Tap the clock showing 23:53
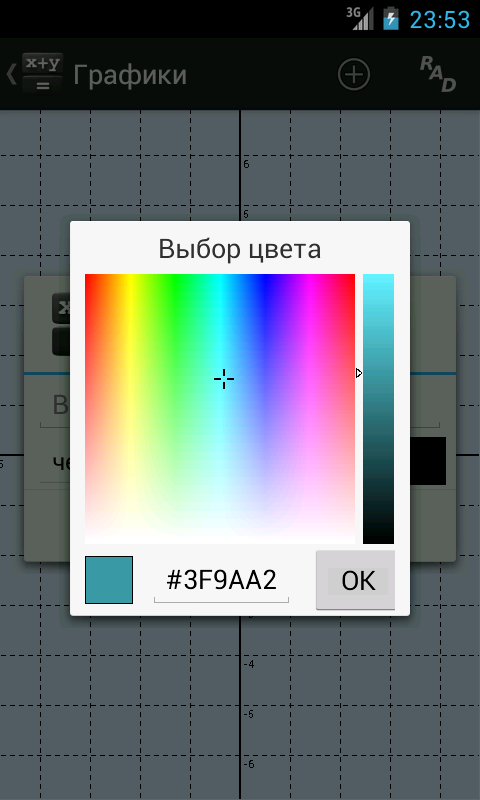 [440, 19]
